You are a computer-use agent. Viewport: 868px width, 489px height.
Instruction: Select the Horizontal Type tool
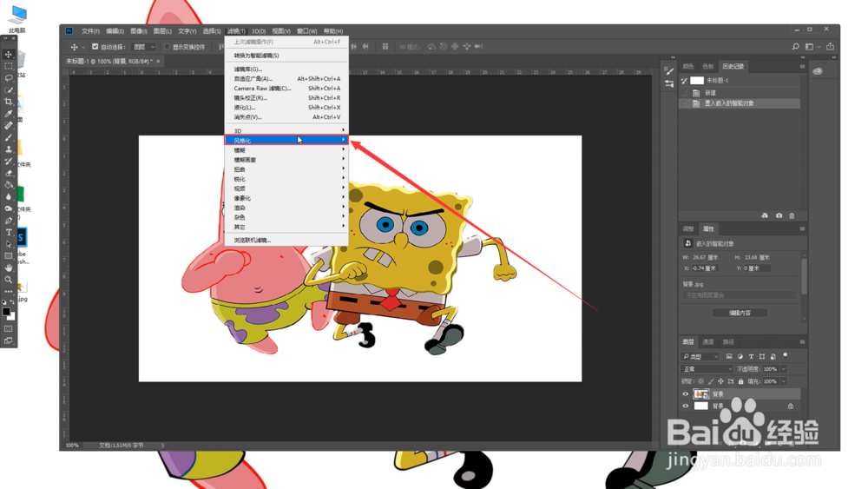(x=9, y=233)
